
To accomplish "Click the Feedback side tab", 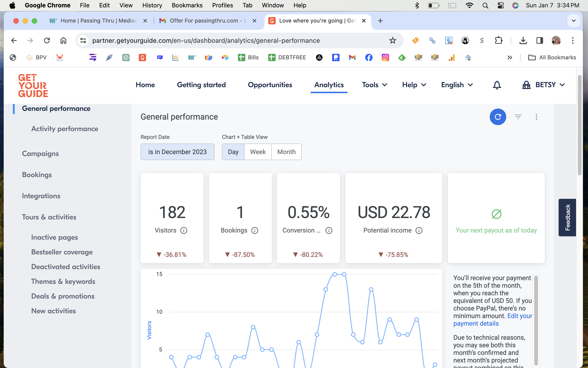I will click(x=567, y=217).
